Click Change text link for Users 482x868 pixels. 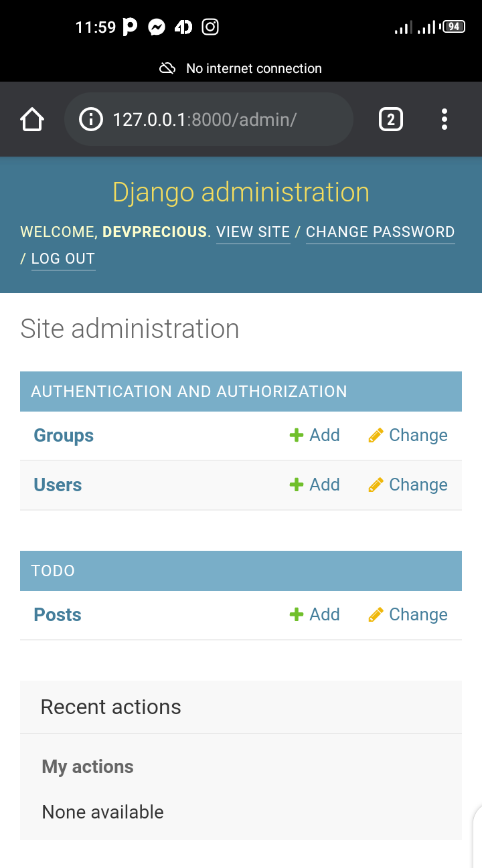[x=418, y=485]
